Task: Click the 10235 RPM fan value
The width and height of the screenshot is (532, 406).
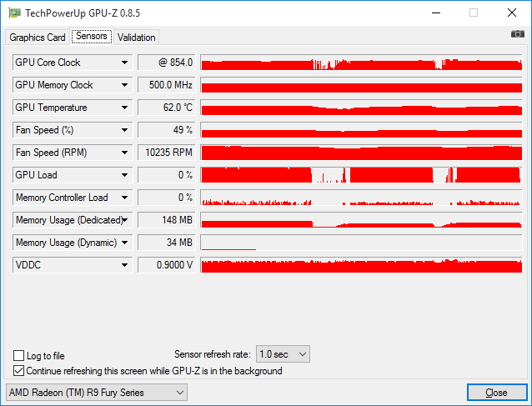Action: (167, 153)
